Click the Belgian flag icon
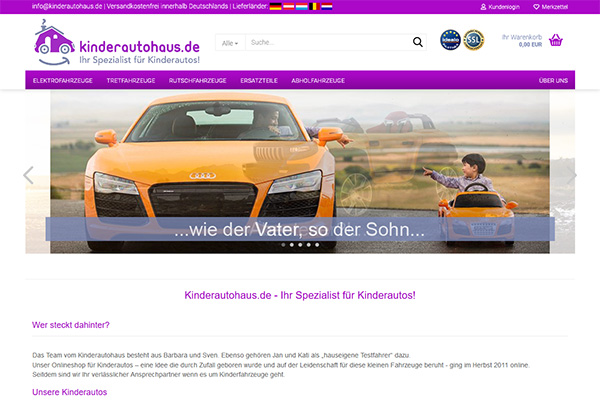 point(314,6)
